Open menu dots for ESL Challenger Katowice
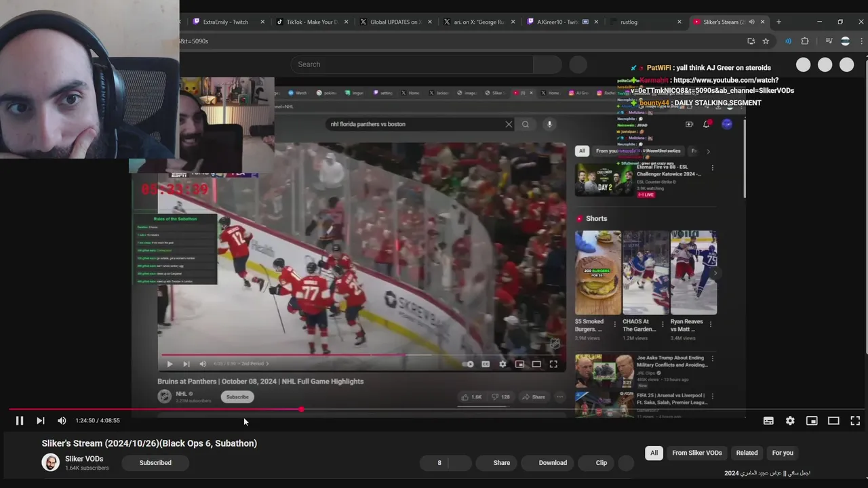The width and height of the screenshot is (868, 488). tap(712, 167)
